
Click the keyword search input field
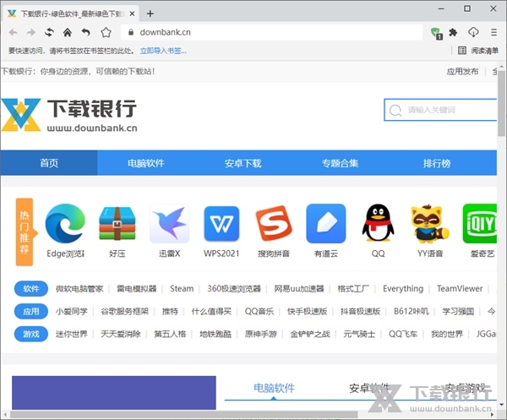(440, 110)
